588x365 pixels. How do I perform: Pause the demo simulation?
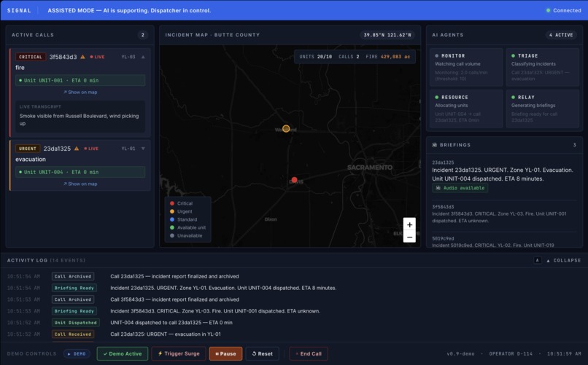(x=225, y=354)
